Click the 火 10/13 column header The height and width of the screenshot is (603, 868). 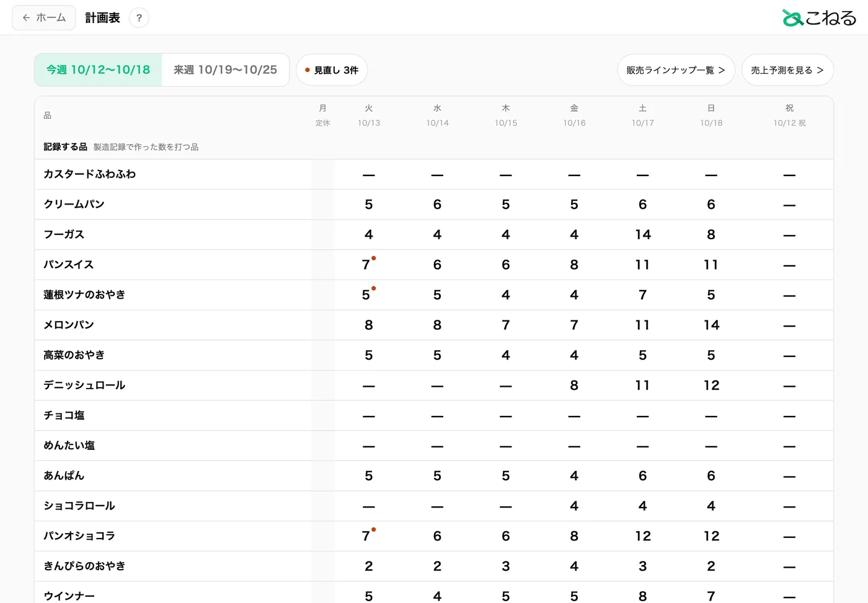point(369,115)
